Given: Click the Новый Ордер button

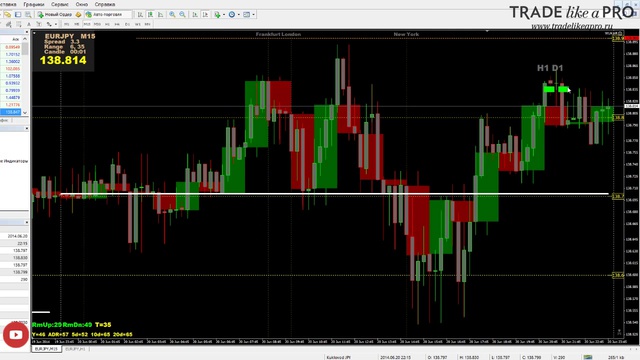Looking at the screenshot, I should pyautogui.click(x=55, y=14).
